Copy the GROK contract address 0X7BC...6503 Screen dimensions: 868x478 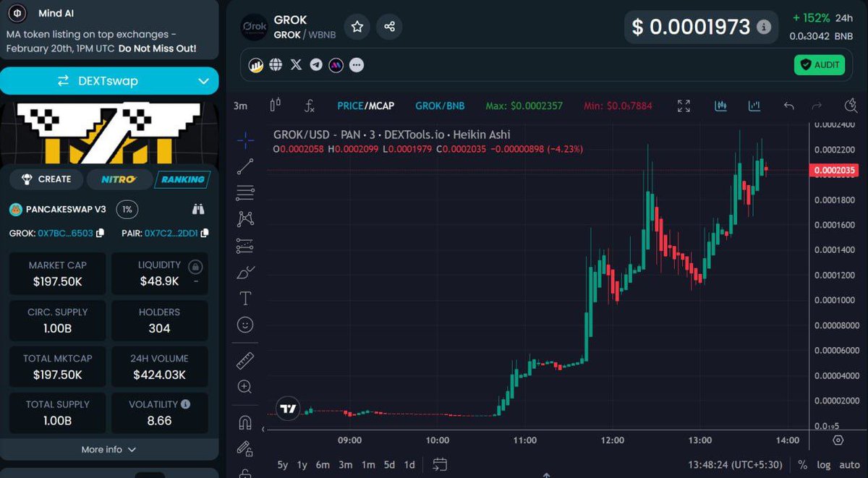(100, 233)
